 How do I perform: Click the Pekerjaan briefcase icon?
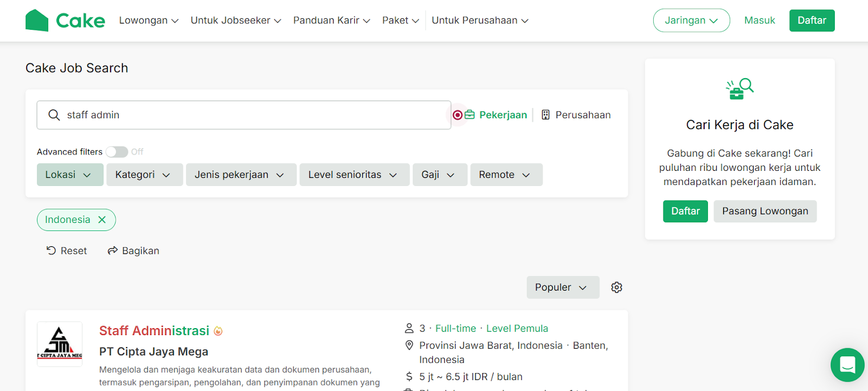click(x=470, y=115)
